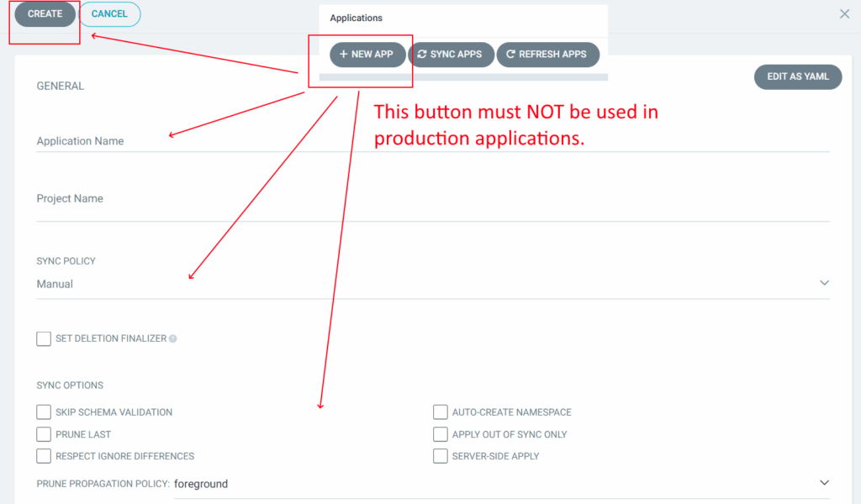
Task: Expand the PRUNE PROPAGATION POLICY dropdown
Action: click(x=823, y=483)
